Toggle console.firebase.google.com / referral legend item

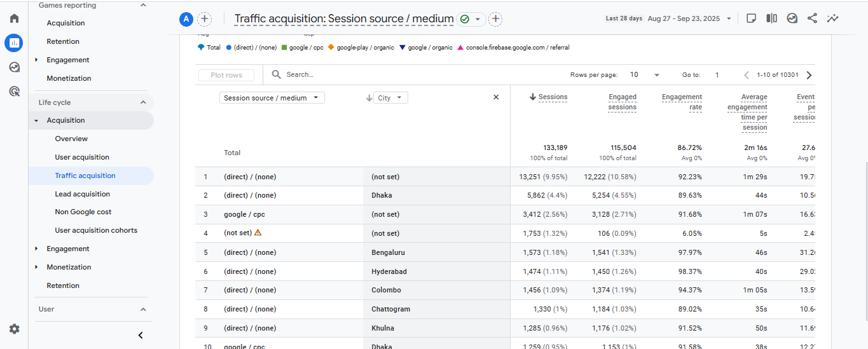513,48
